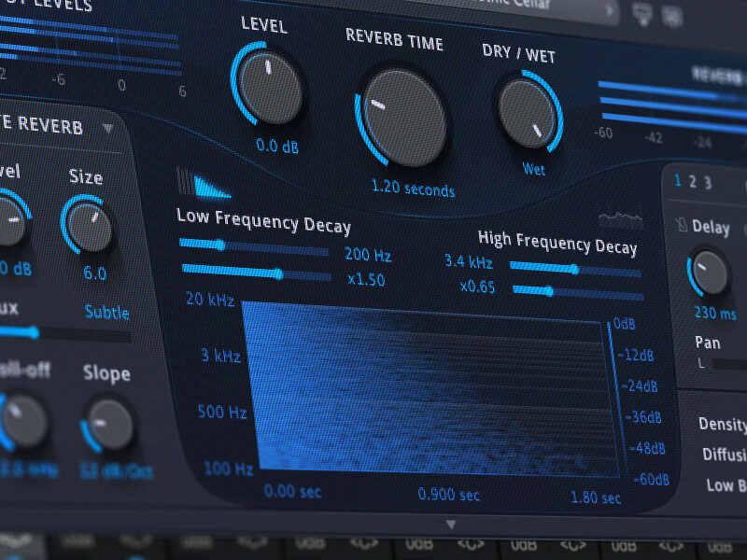The image size is (747, 560).
Task: Click the REVERB TIME knob
Action: pyautogui.click(x=403, y=118)
